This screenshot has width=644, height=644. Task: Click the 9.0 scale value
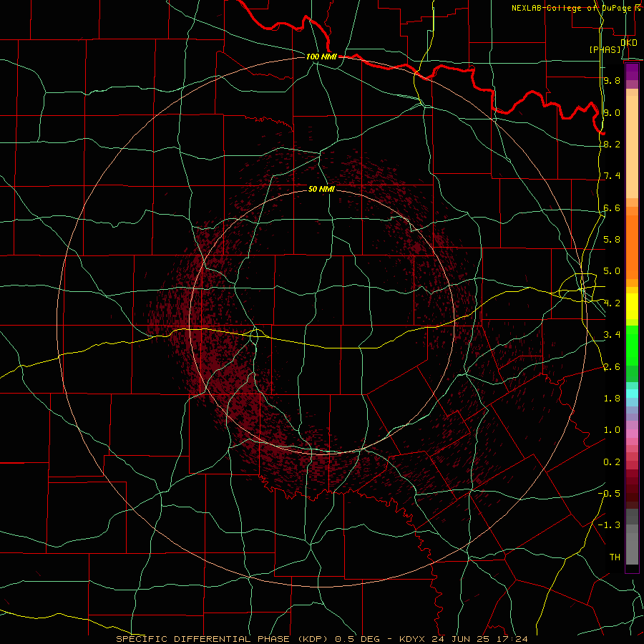click(x=612, y=112)
